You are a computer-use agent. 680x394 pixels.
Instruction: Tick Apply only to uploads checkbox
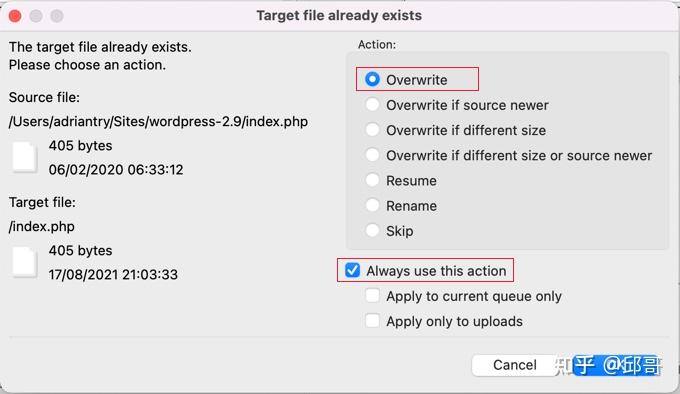click(x=372, y=321)
